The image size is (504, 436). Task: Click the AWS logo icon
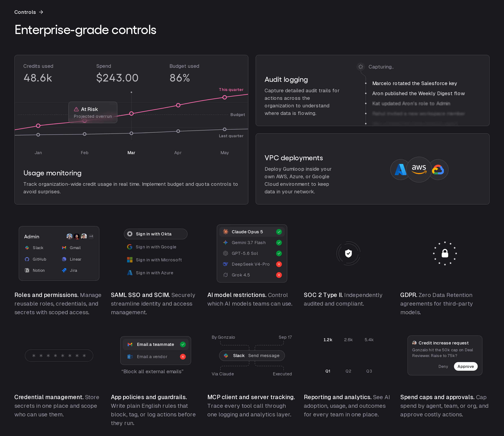(x=419, y=170)
